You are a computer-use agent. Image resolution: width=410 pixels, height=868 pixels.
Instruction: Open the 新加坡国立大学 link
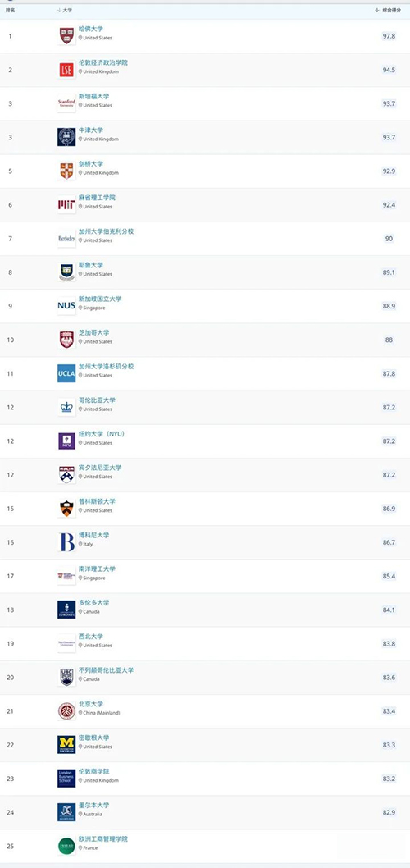tap(100, 299)
